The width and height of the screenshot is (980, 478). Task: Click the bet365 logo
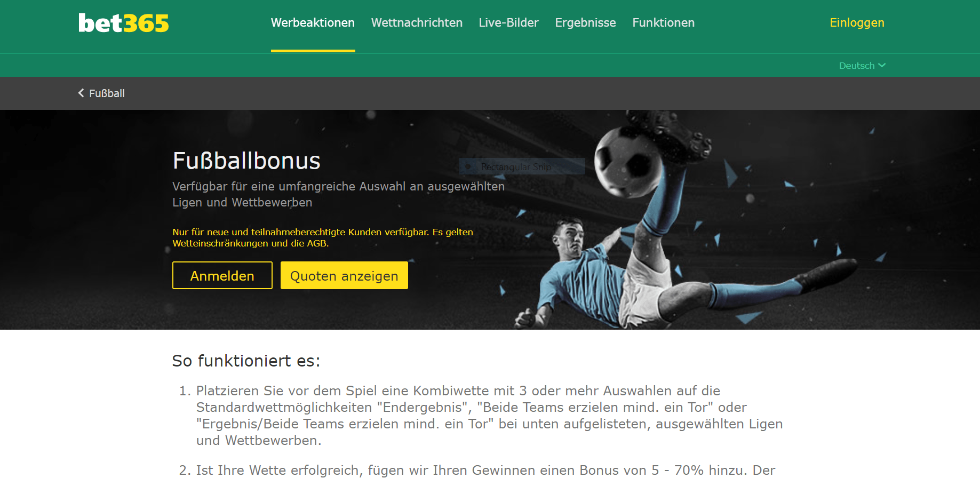tap(123, 23)
